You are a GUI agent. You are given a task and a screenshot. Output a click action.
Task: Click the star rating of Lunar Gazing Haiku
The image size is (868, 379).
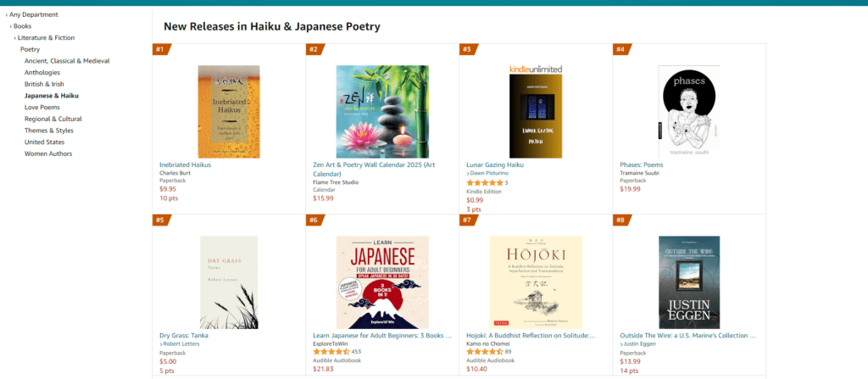[485, 183]
